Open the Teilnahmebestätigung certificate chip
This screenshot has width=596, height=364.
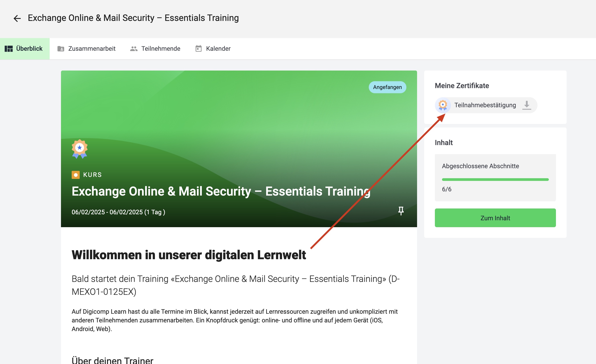[x=486, y=105]
